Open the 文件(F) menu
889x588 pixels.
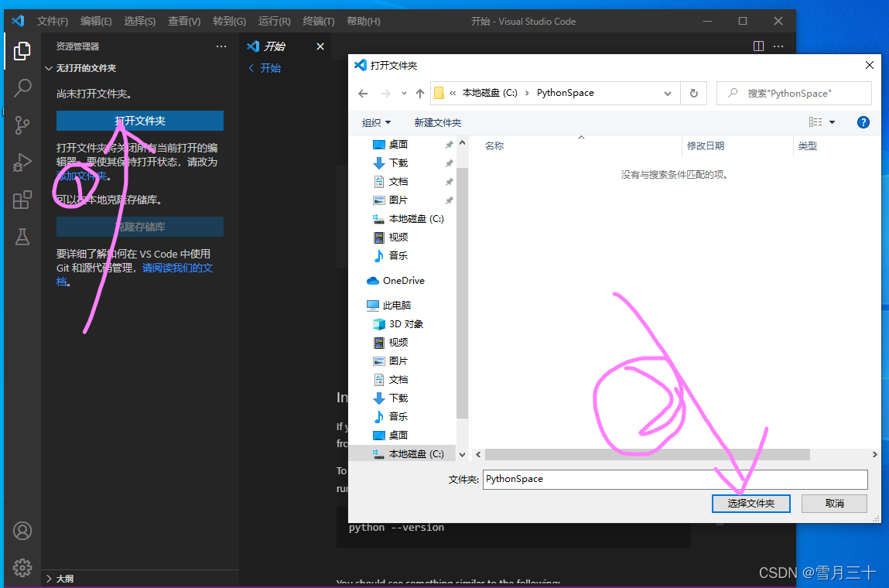point(52,22)
